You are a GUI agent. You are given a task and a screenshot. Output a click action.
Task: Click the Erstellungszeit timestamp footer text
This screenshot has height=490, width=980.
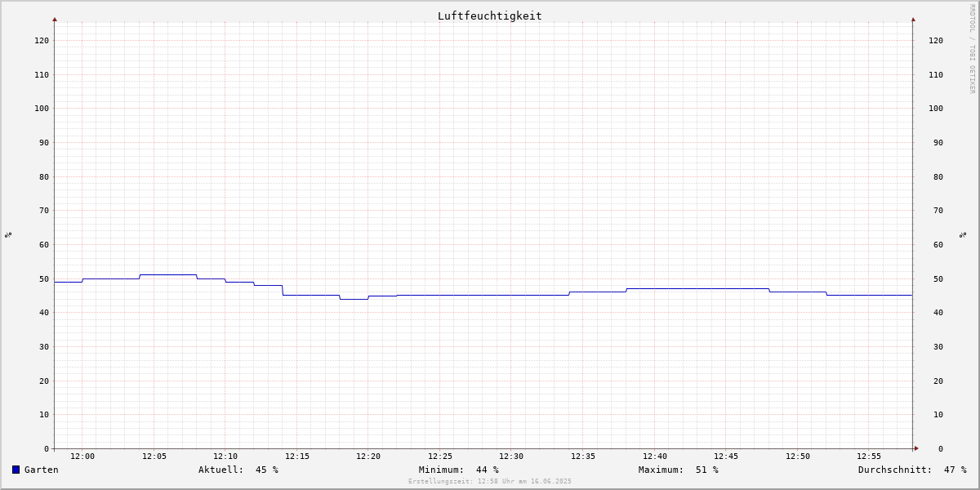(x=490, y=481)
